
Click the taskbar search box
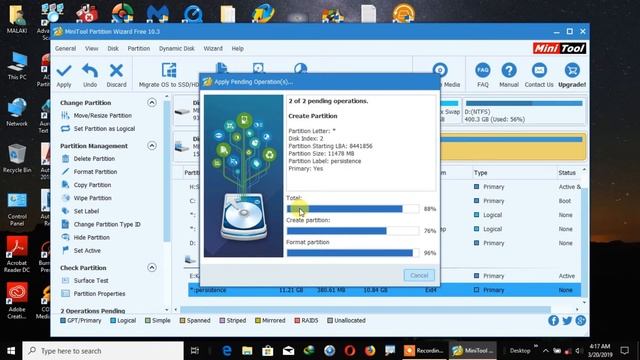click(x=103, y=351)
